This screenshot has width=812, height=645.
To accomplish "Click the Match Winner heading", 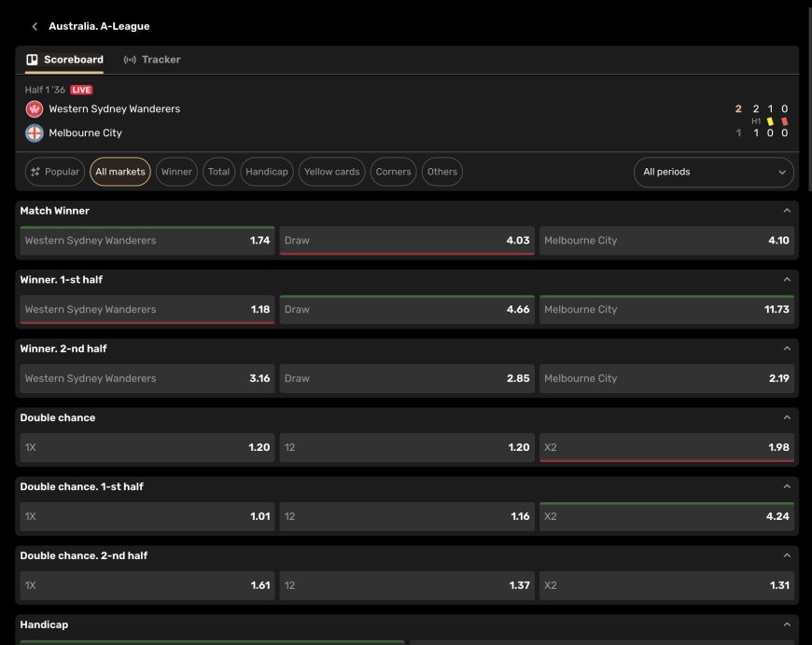I will point(55,210).
